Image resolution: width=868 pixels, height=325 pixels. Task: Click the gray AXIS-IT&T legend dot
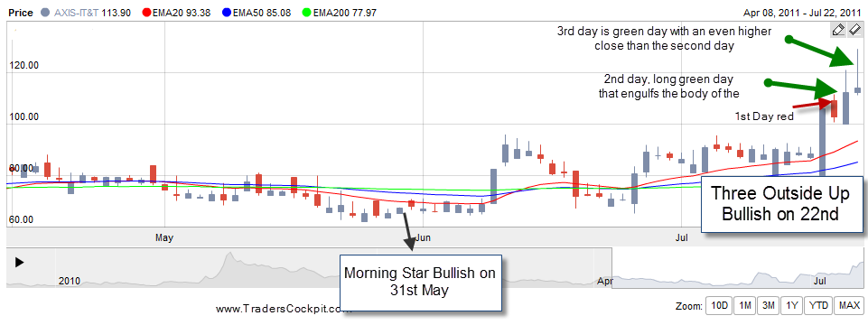pyautogui.click(x=46, y=12)
